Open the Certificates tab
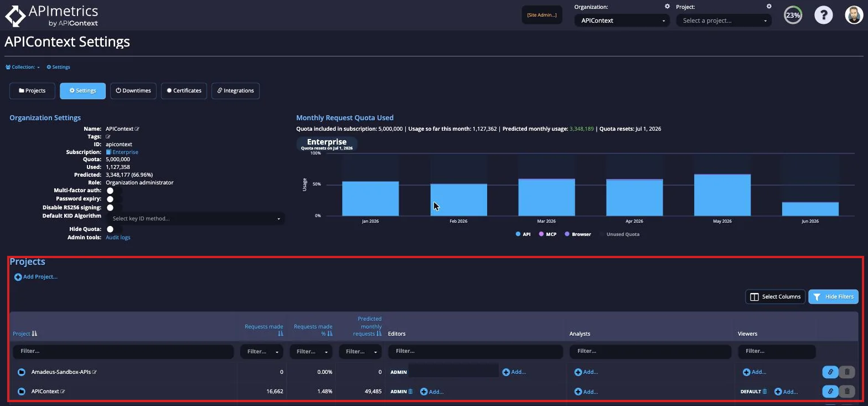The image size is (868, 406). point(184,91)
